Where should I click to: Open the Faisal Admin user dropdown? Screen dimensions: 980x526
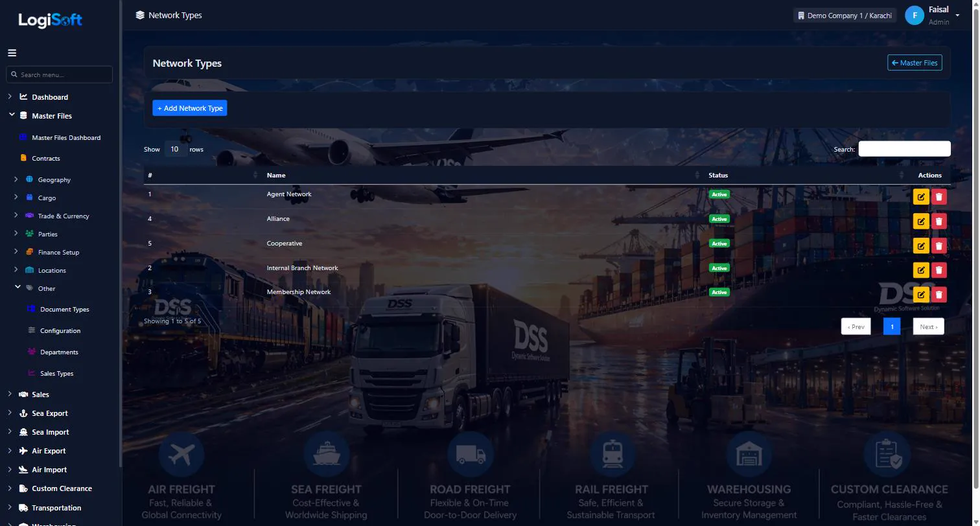click(x=933, y=16)
